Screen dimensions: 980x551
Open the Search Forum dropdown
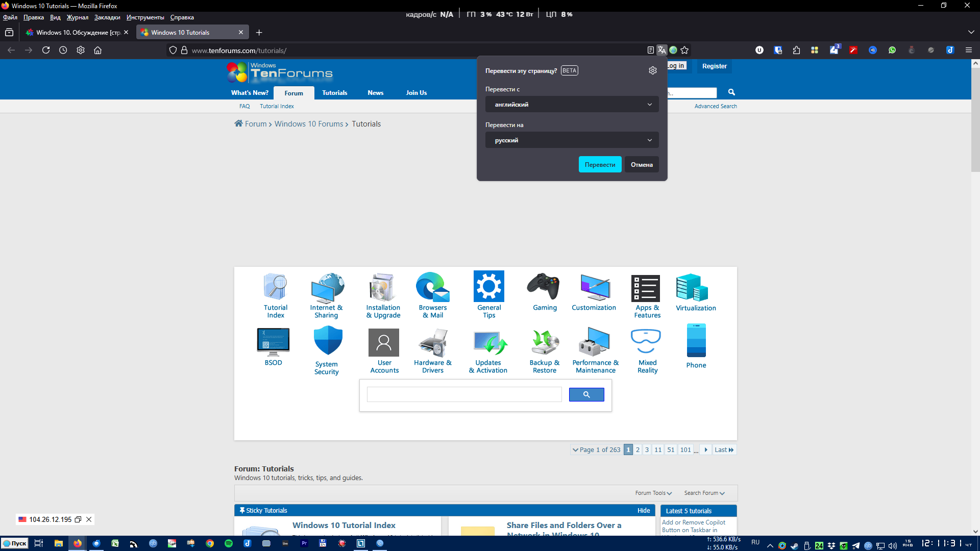(x=704, y=493)
